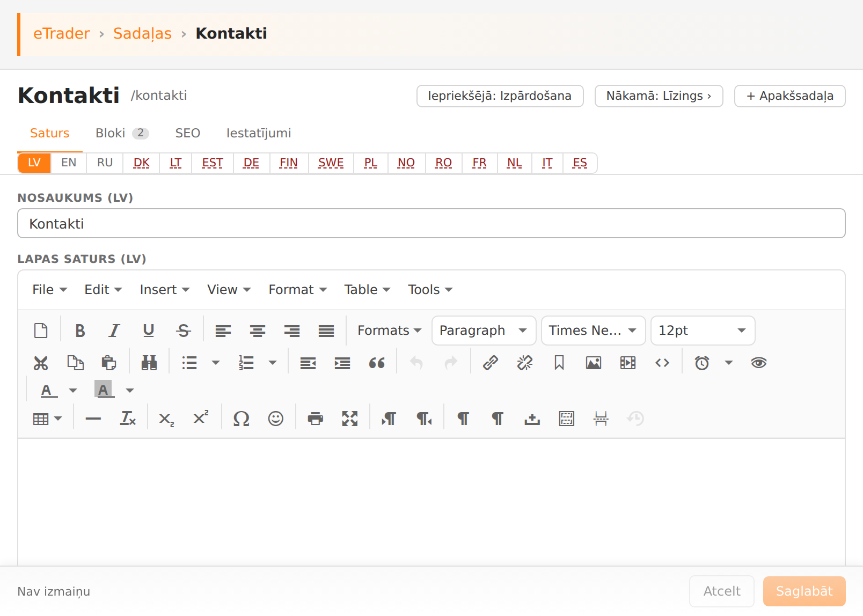Add a new Apakšsadaļa subsection
Image resolution: width=863 pixels, height=616 pixels.
coord(790,96)
